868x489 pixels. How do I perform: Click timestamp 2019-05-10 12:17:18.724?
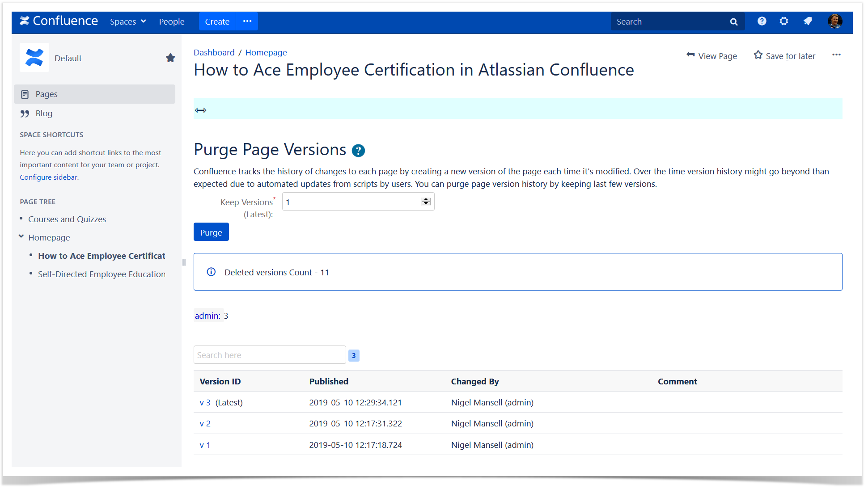coord(356,445)
